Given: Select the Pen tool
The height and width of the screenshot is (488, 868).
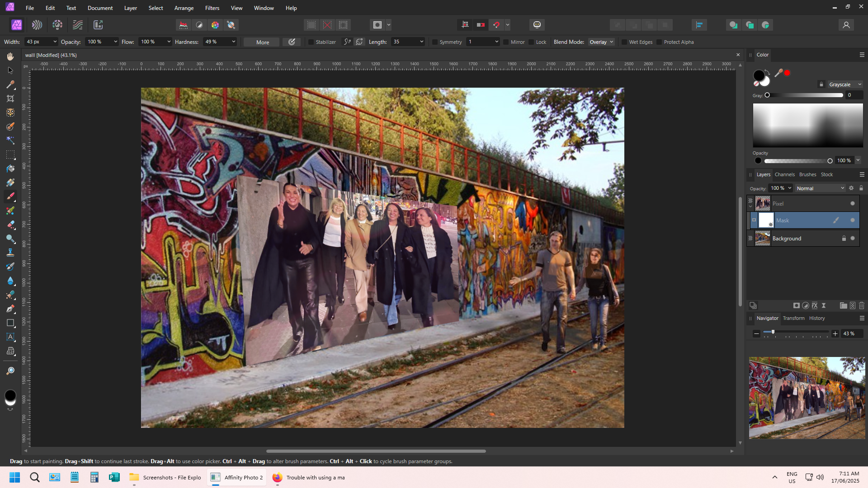Looking at the screenshot, I should (10, 309).
